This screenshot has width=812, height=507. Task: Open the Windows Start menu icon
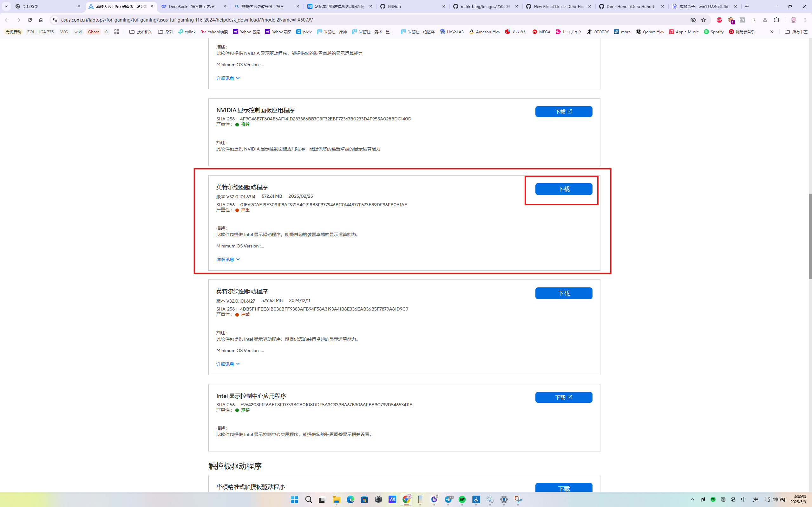click(294, 500)
